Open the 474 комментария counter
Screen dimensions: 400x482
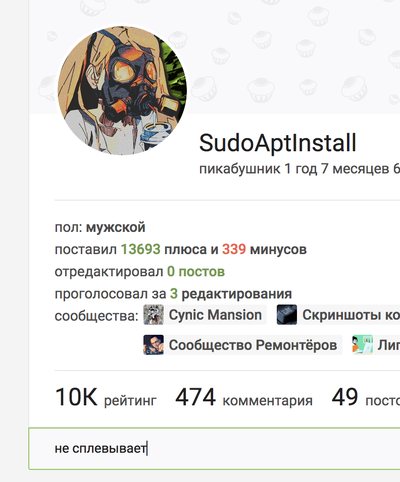click(244, 397)
